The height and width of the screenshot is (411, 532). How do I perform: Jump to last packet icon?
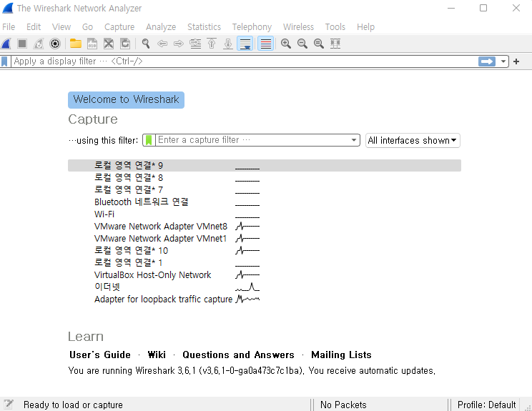pyautogui.click(x=228, y=44)
